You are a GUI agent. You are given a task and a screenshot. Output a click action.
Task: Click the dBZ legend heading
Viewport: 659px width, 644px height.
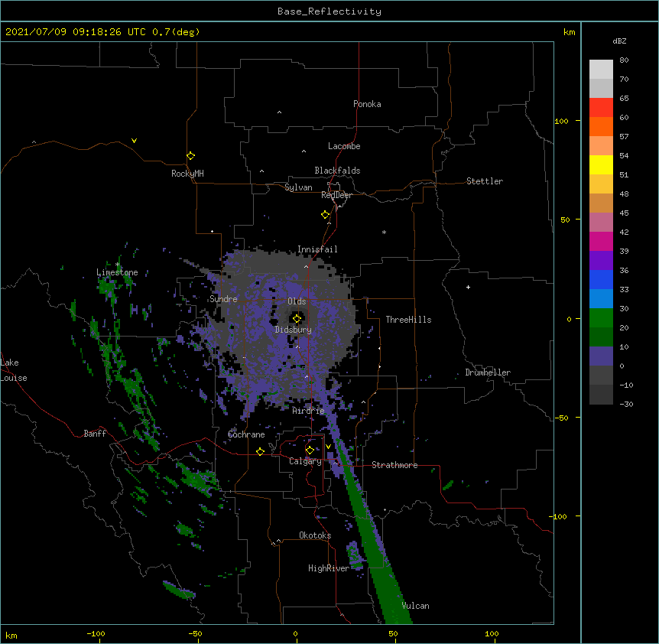619,41
